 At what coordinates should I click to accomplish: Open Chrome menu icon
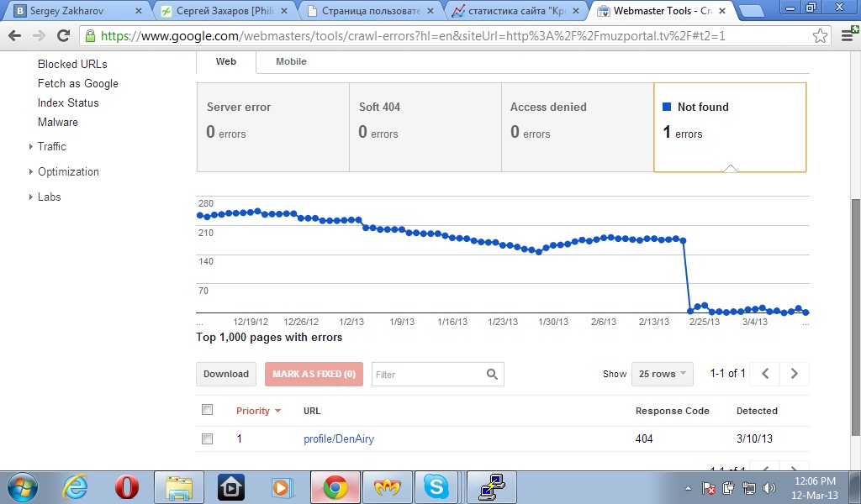pyautogui.click(x=848, y=35)
